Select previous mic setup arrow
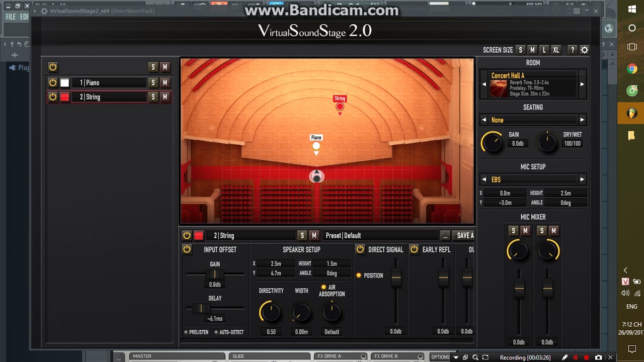644x362 pixels. click(484, 179)
